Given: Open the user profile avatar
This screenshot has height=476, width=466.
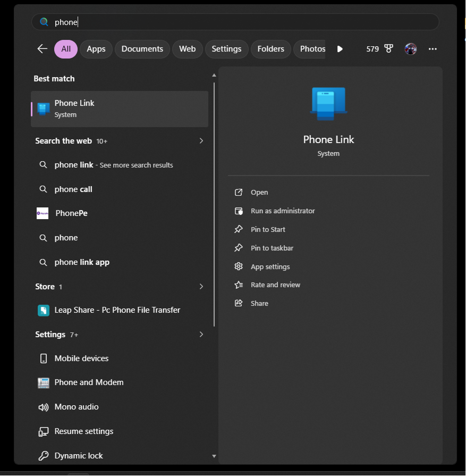Looking at the screenshot, I should (411, 49).
